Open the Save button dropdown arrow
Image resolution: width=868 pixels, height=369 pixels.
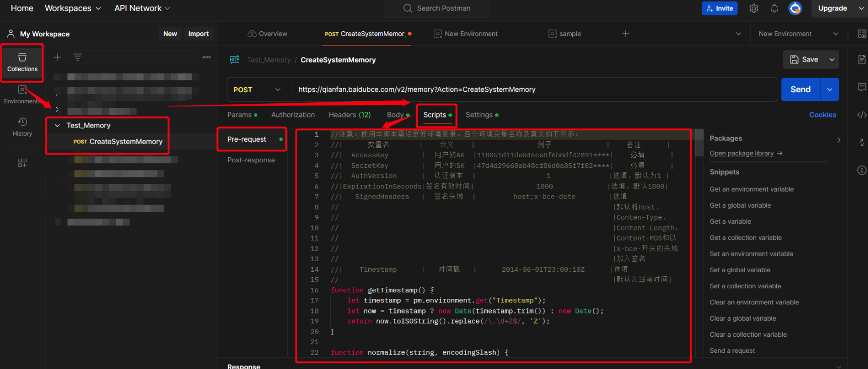pos(832,59)
